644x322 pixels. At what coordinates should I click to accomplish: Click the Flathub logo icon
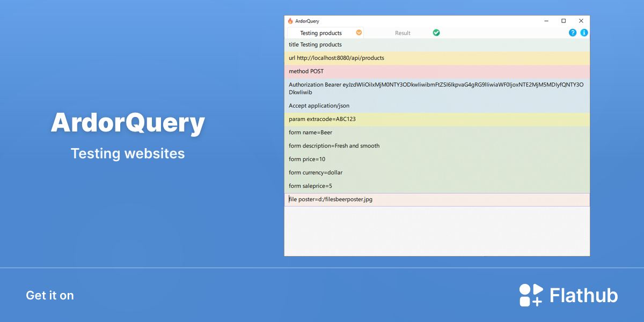tap(531, 295)
